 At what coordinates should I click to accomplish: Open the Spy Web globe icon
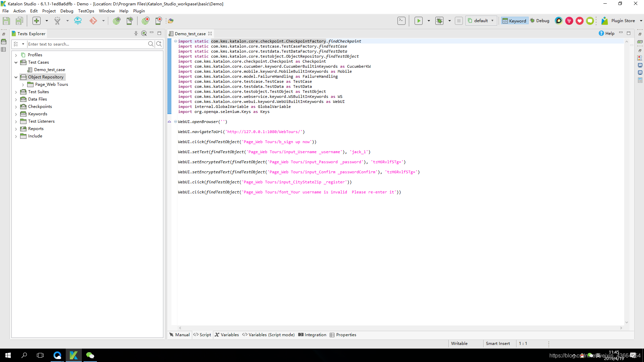click(x=116, y=21)
